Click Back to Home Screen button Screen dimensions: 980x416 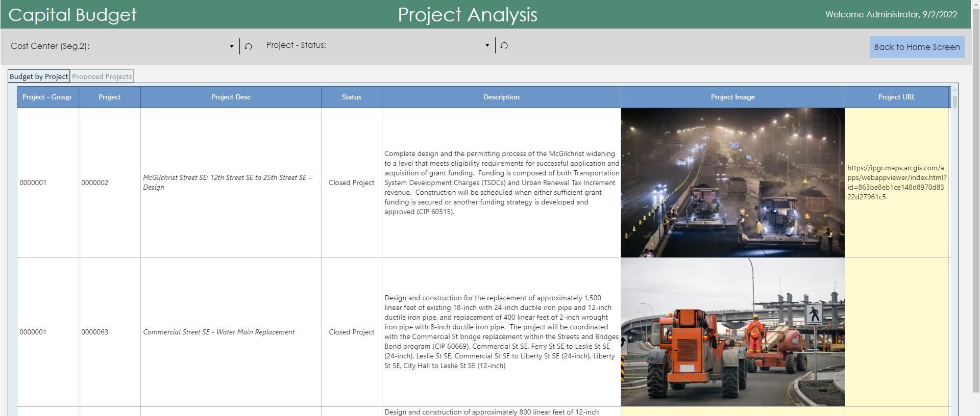[x=917, y=47]
